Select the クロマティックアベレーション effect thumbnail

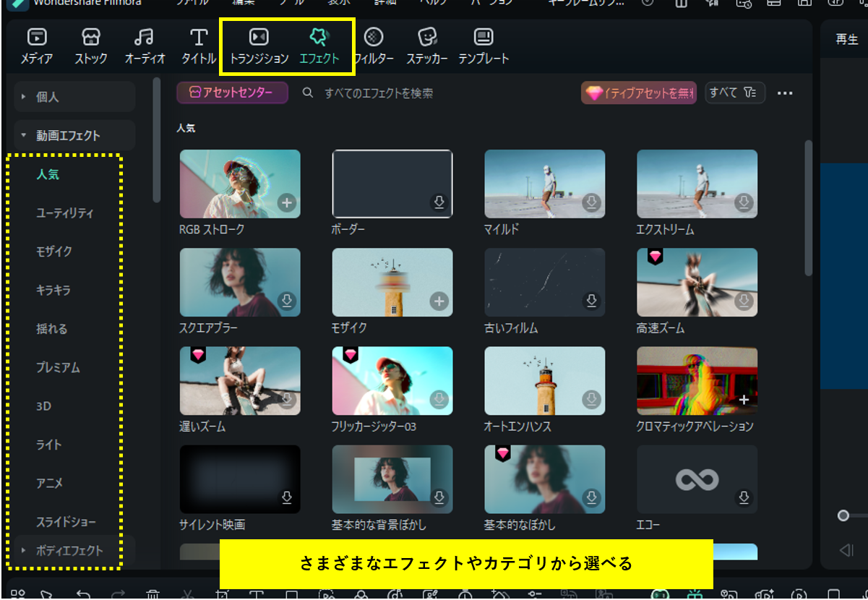[697, 381]
